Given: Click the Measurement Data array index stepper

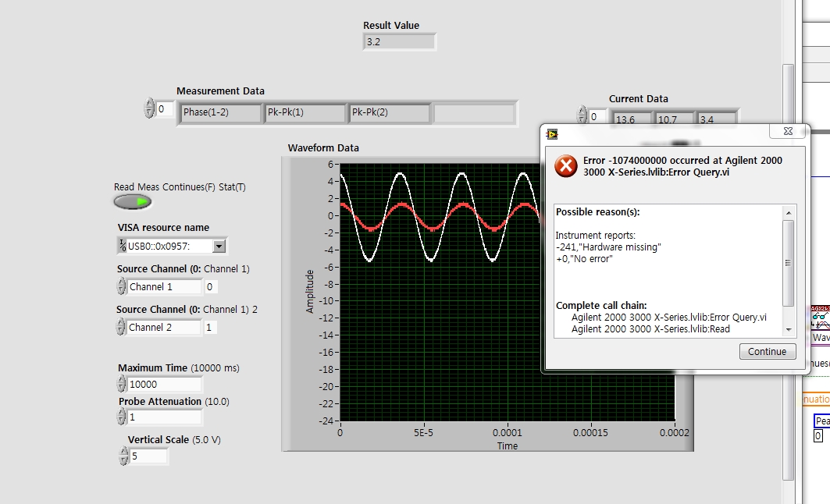Looking at the screenshot, I should click(x=149, y=109).
